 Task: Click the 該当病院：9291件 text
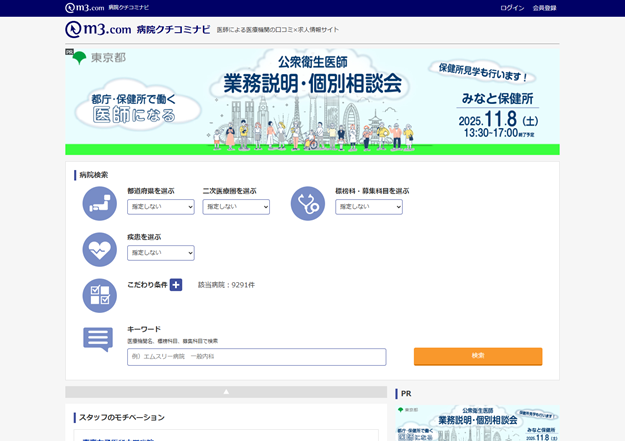click(226, 285)
